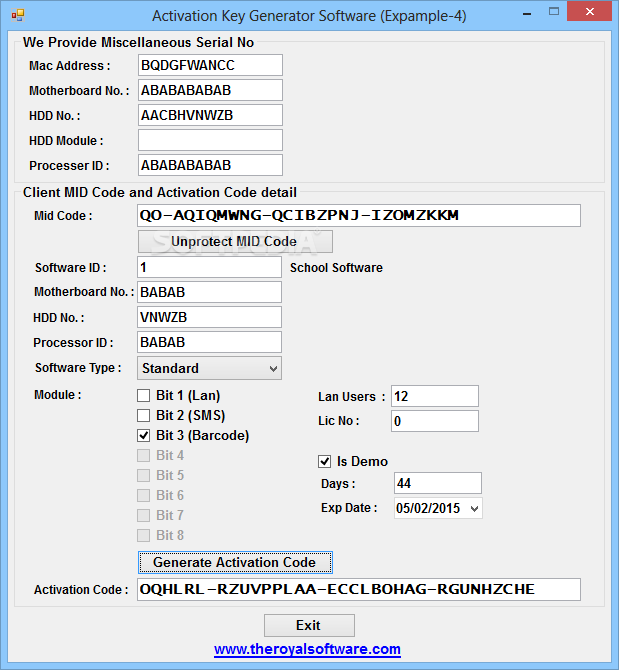Minimize the Activation Key Generator window

tap(527, 13)
